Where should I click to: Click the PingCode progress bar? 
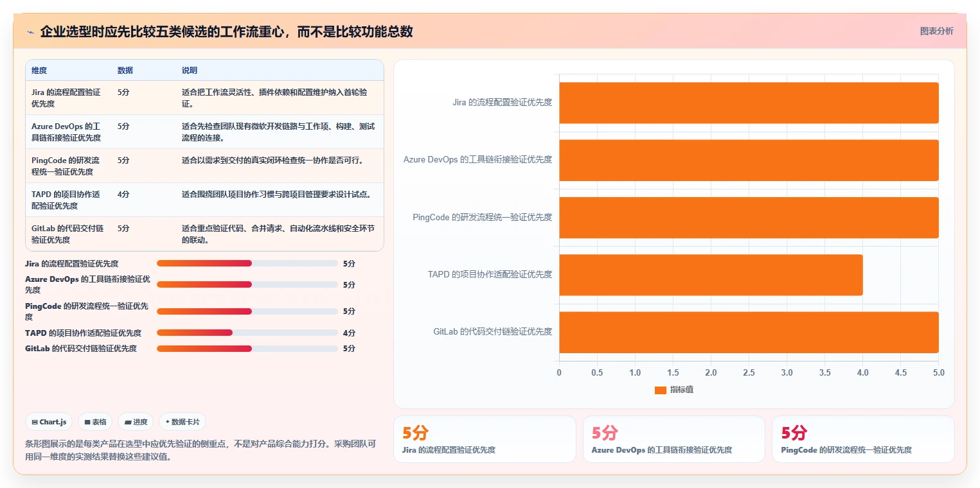click(247, 311)
